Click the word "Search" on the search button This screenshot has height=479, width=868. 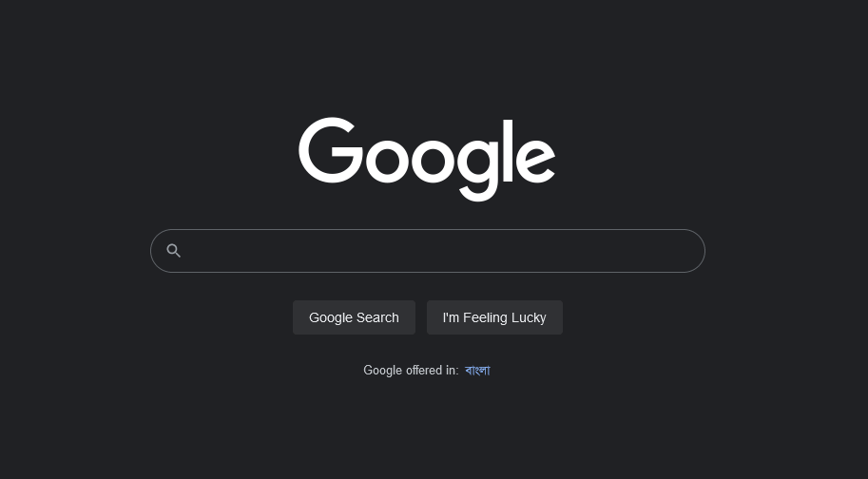[377, 317]
